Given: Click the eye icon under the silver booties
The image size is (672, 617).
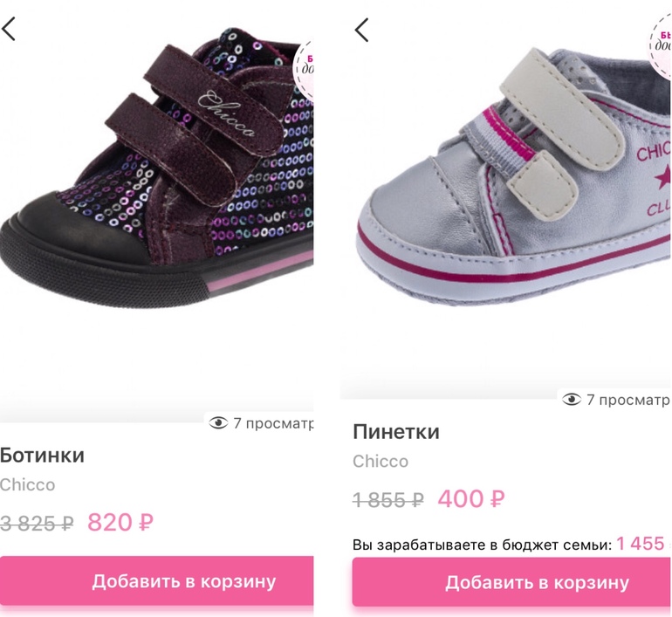Looking at the screenshot, I should [572, 400].
